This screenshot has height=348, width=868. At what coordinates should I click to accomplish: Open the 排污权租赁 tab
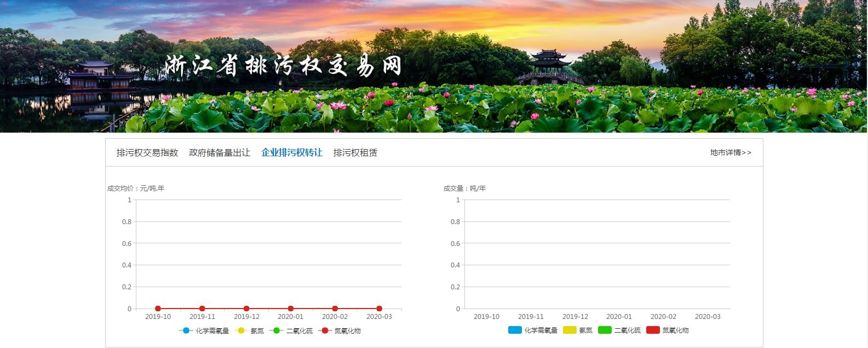pyautogui.click(x=355, y=153)
